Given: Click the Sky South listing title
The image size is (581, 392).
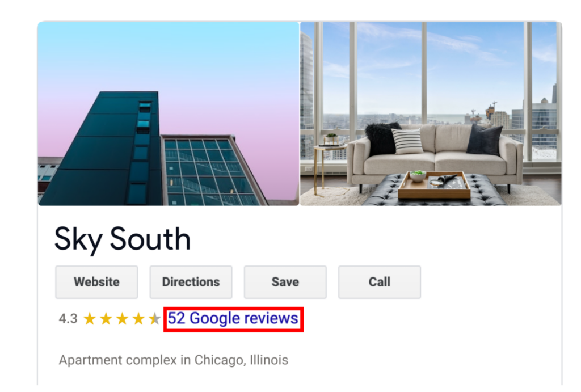Looking at the screenshot, I should [x=123, y=240].
